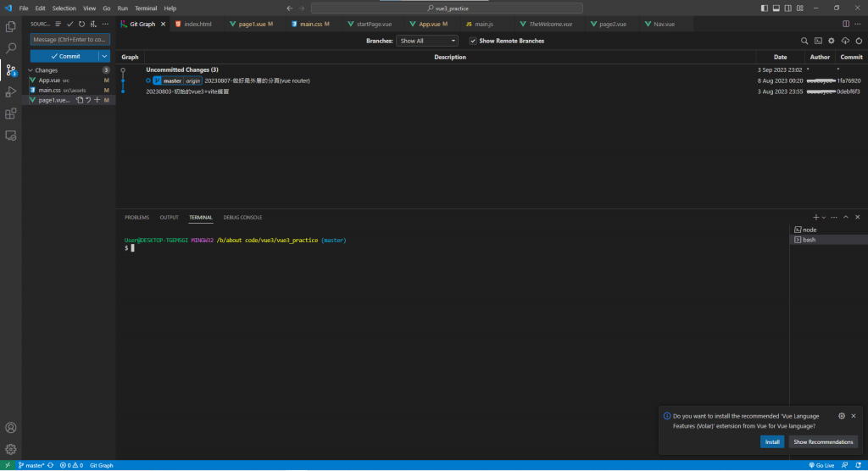Open terminal panel more actions ellipsis
This screenshot has height=471, width=868.
coord(834,218)
